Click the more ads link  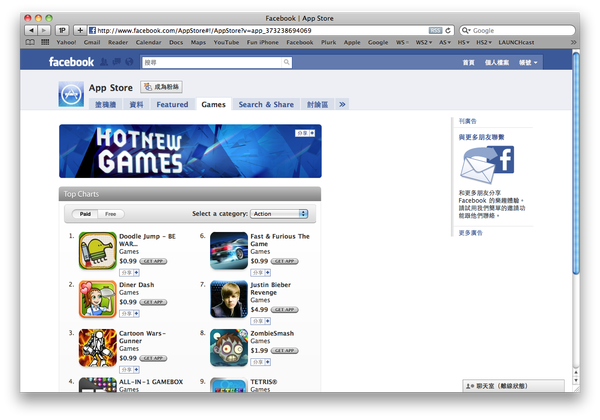coord(470,233)
